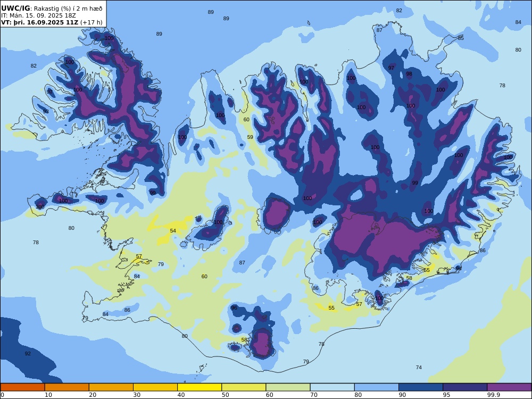Select the bright yellow 40–50 legend swatch
This screenshot has height=399, width=532.
point(199,387)
